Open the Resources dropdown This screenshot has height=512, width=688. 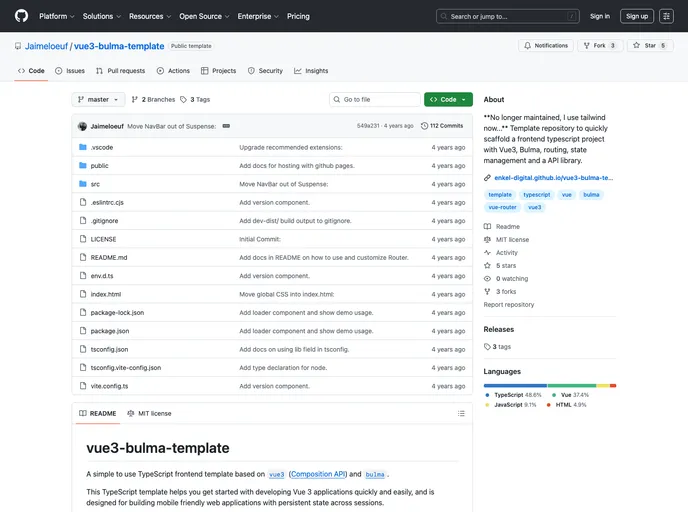click(150, 16)
